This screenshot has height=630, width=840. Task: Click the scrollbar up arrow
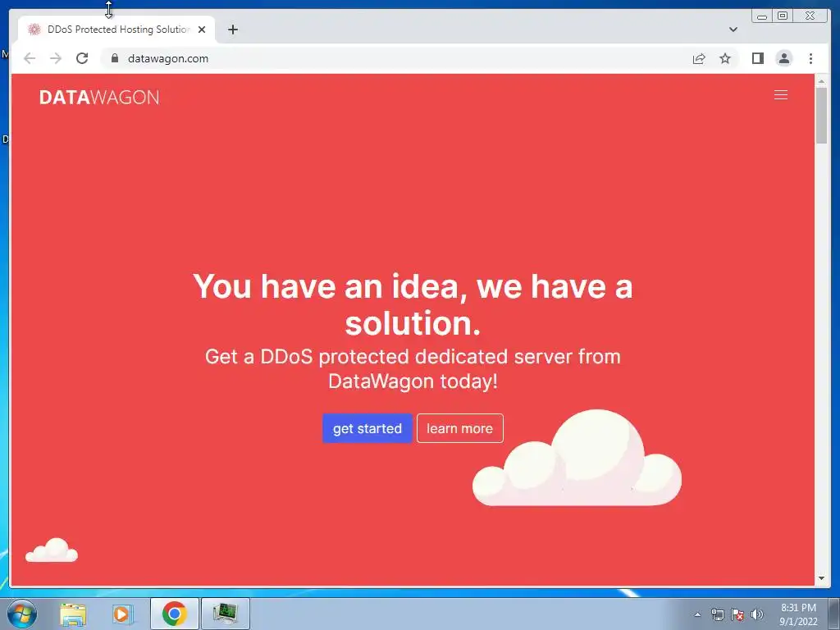pyautogui.click(x=821, y=80)
